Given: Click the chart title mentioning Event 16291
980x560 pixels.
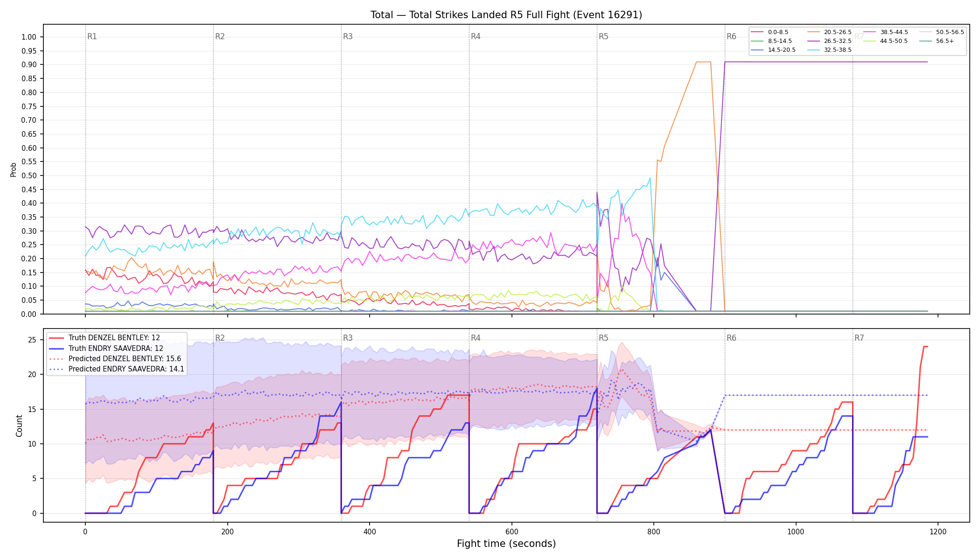Looking at the screenshot, I should (506, 15).
